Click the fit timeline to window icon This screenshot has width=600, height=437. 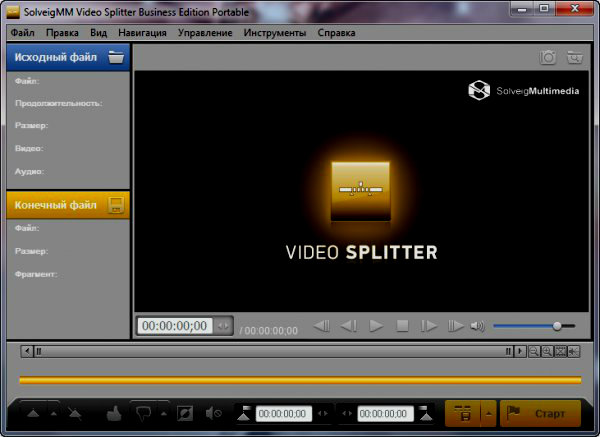click(x=561, y=351)
